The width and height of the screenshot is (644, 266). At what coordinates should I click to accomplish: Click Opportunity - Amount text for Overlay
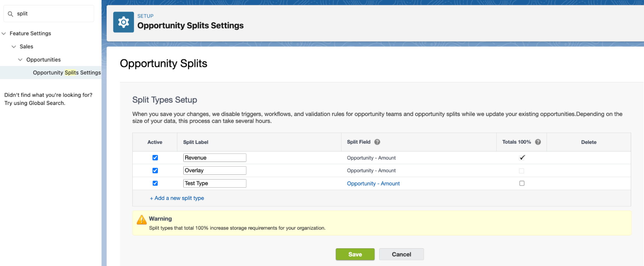point(371,171)
